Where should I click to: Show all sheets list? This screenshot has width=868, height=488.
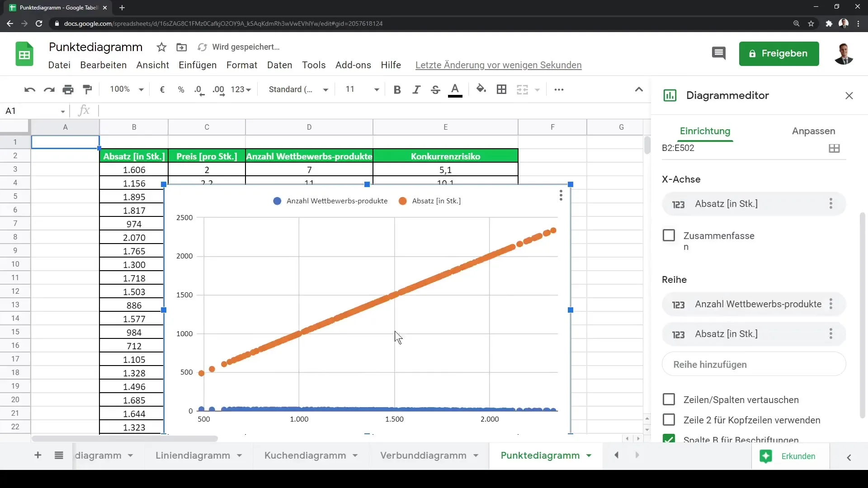59,455
